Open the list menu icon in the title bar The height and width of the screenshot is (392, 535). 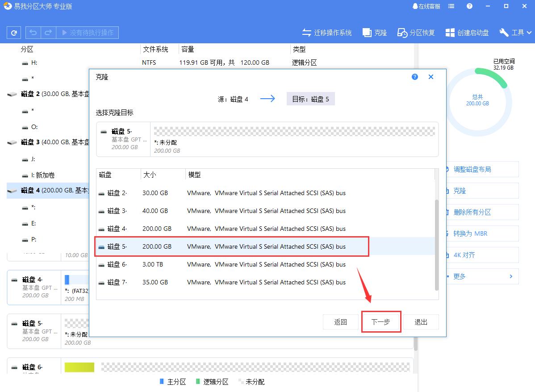point(451,6)
